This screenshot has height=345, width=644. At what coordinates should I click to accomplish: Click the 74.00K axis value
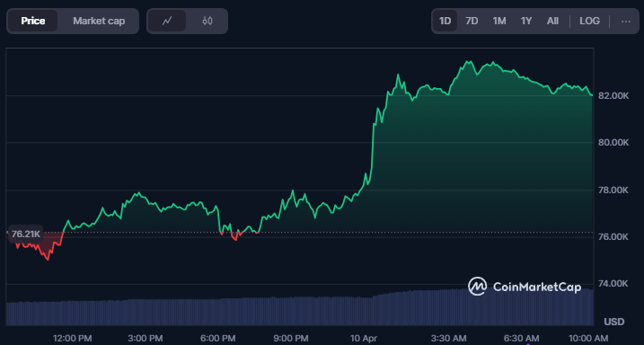coord(613,284)
